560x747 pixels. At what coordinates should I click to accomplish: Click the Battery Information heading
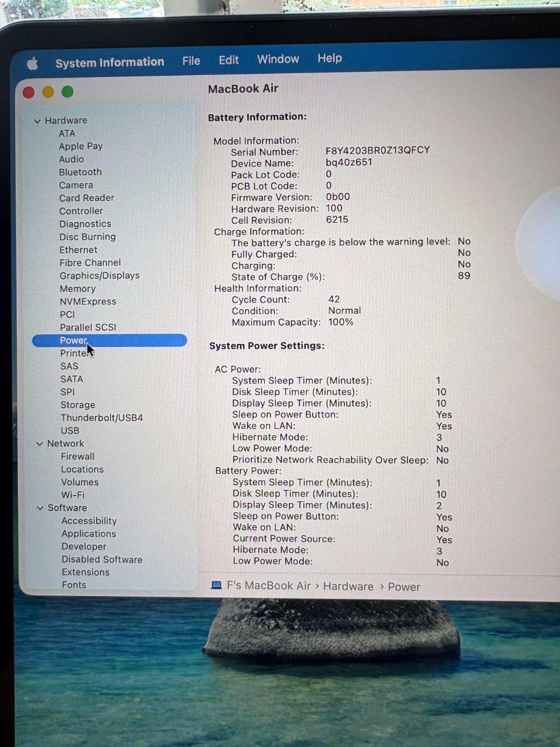point(257,117)
